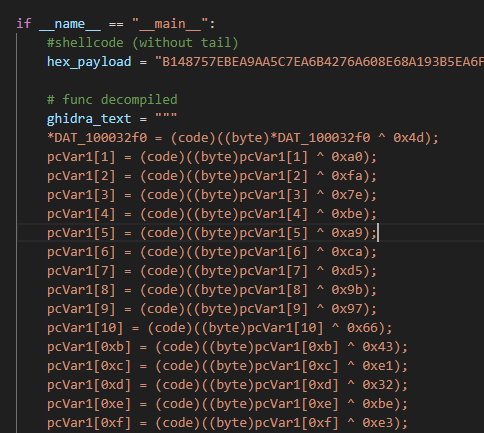This screenshot has height=433, width=484.
Task: Click the pcVar1[6] line with 0xca
Action: (212, 252)
